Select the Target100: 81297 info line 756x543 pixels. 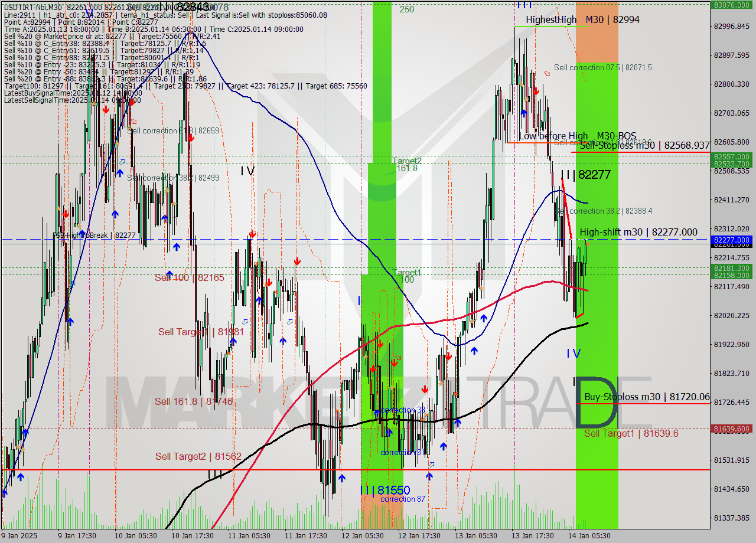185,86
